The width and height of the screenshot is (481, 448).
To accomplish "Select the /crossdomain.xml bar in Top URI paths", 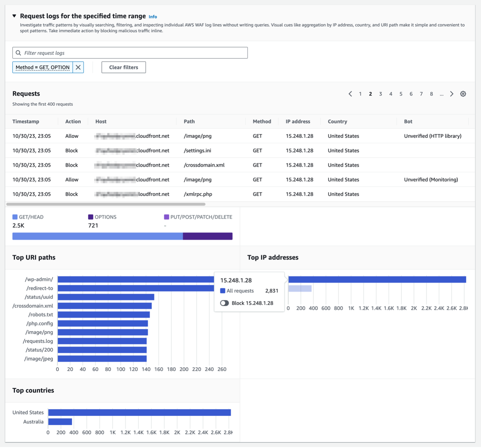I will click(105, 306).
